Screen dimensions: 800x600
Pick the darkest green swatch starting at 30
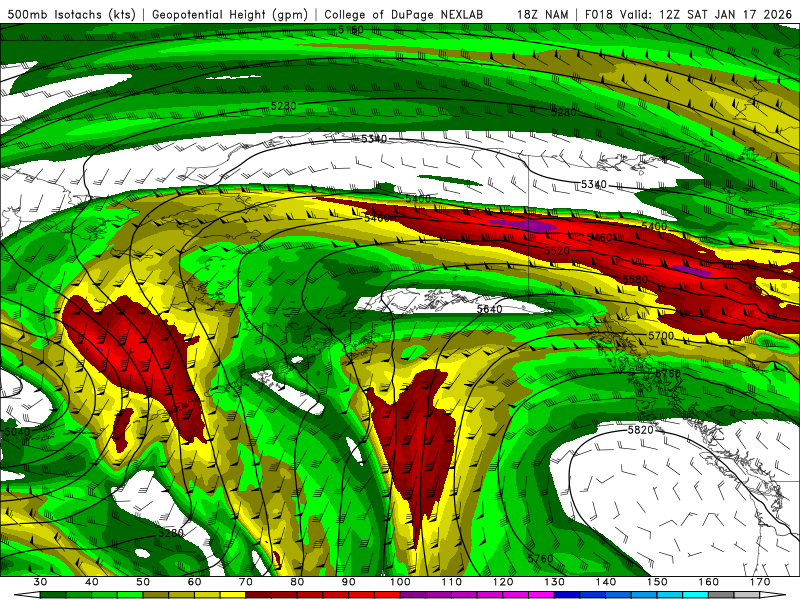(x=53, y=595)
